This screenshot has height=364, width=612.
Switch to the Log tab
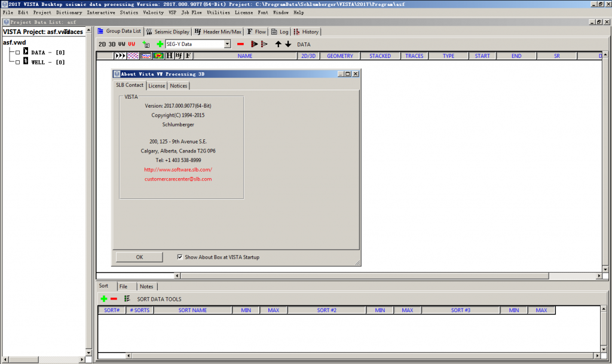tap(280, 32)
